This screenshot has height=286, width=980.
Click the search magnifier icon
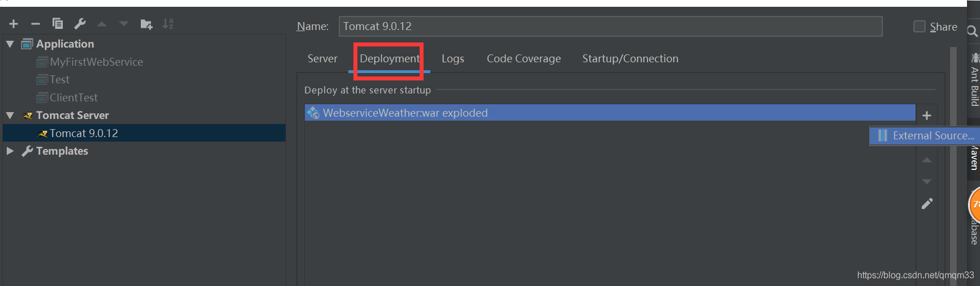(973, 31)
